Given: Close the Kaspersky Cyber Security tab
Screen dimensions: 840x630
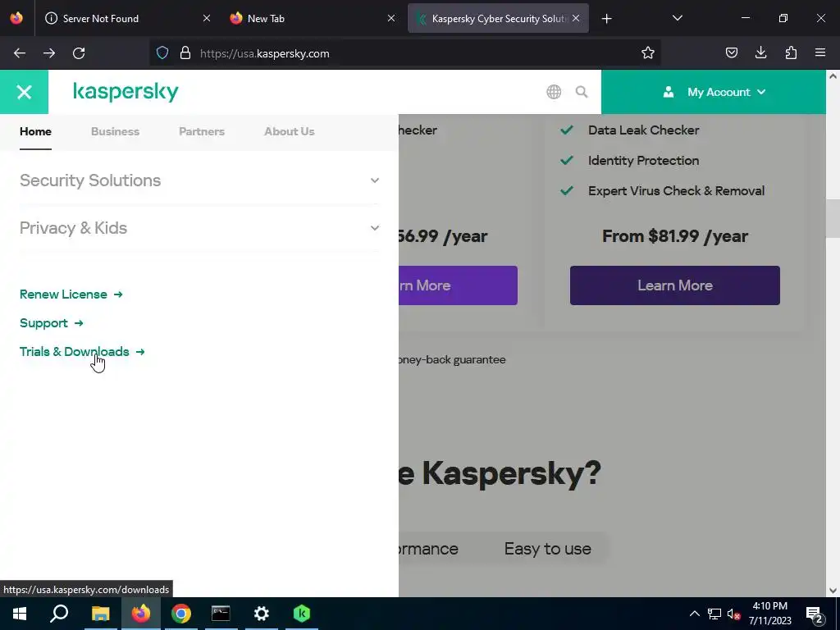Looking at the screenshot, I should (576, 18).
